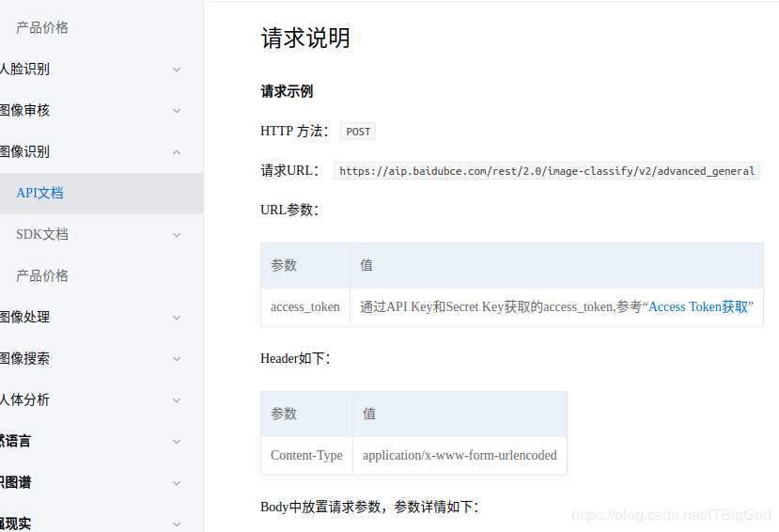
Task: Open the 人脸识别 sidebar category
Action: 24,69
